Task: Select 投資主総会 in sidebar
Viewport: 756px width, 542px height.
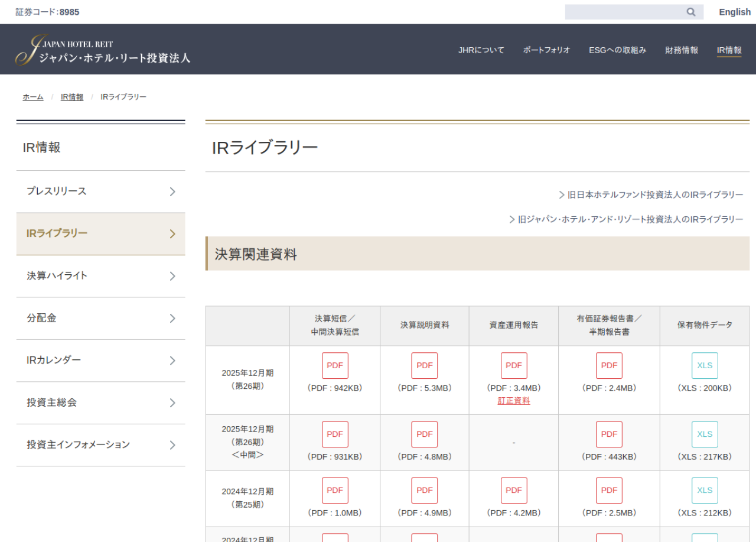Action: pos(100,403)
